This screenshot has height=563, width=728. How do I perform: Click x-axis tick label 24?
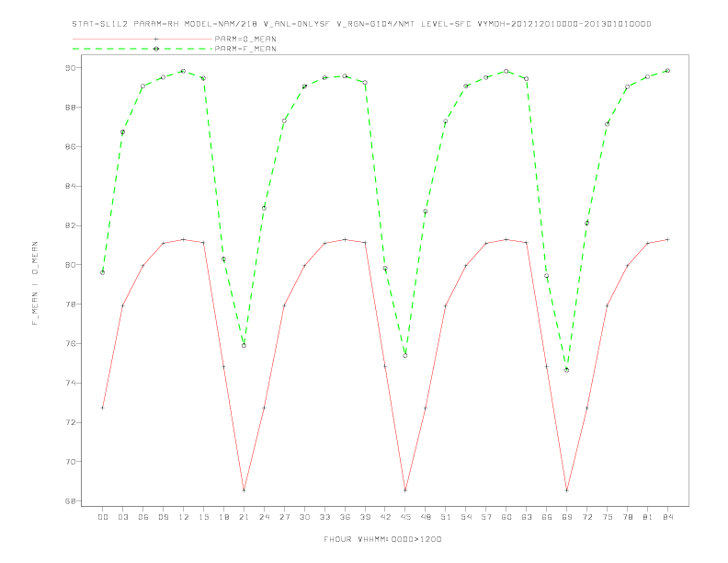tap(264, 517)
